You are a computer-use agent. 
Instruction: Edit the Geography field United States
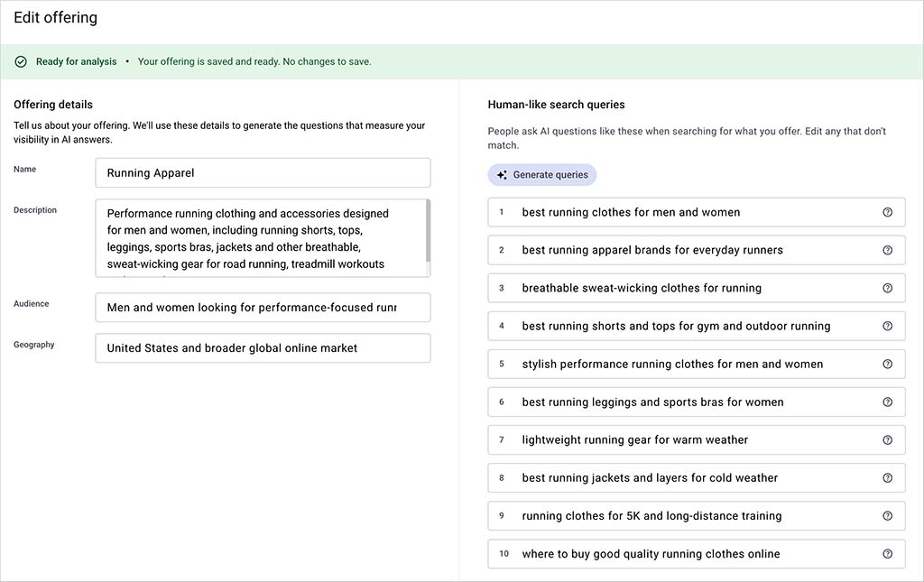pyautogui.click(x=263, y=348)
